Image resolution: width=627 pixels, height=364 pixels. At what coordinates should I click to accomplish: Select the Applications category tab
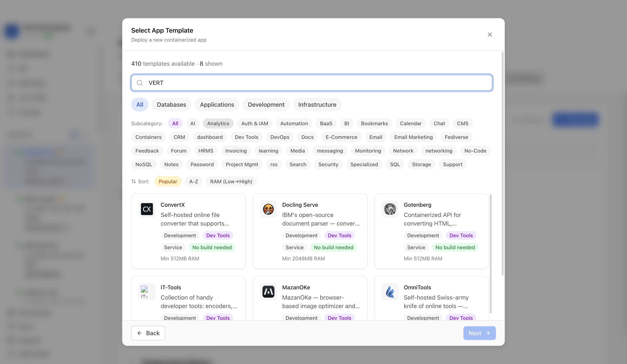pyautogui.click(x=217, y=104)
